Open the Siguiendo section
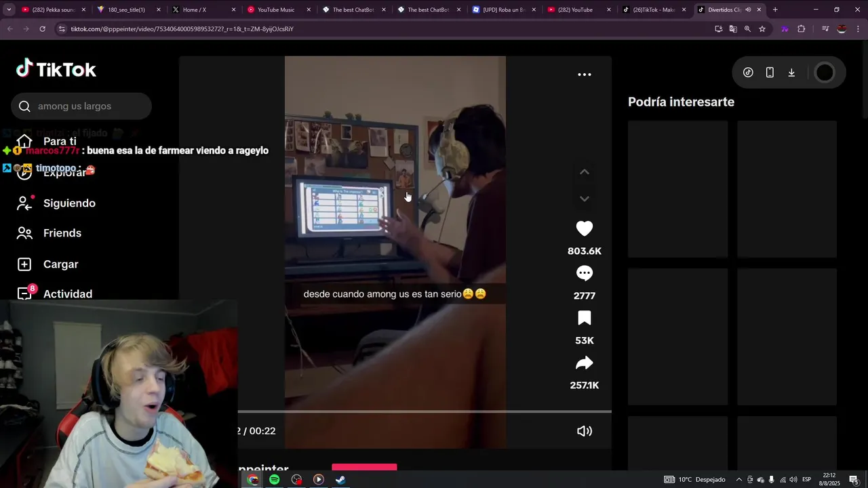868x488 pixels. [x=56, y=203]
